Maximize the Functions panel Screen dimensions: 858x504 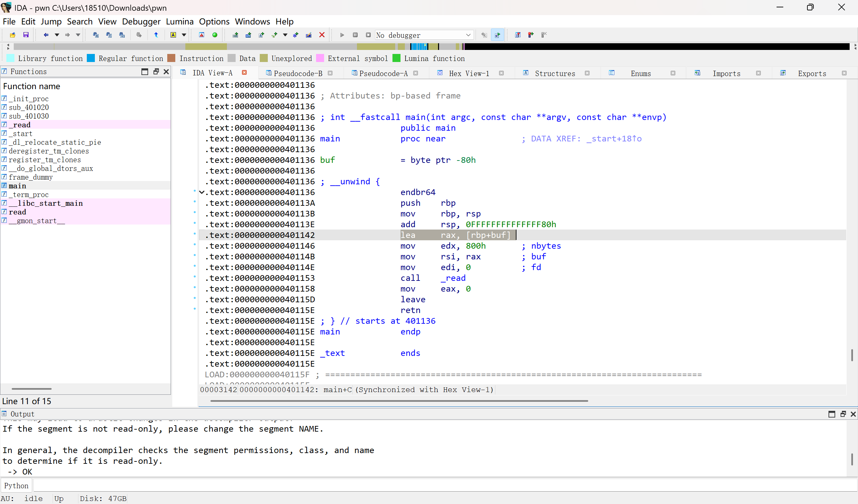[x=145, y=71]
